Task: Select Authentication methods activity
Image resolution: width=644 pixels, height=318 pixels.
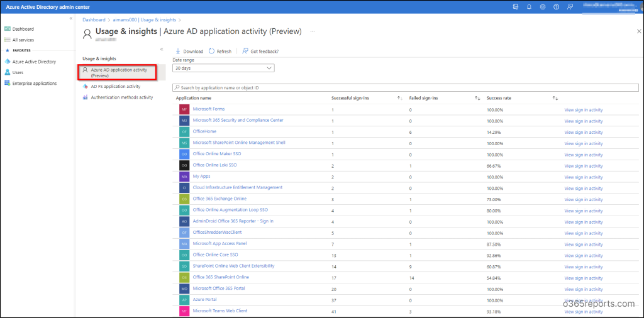Action: tap(121, 97)
